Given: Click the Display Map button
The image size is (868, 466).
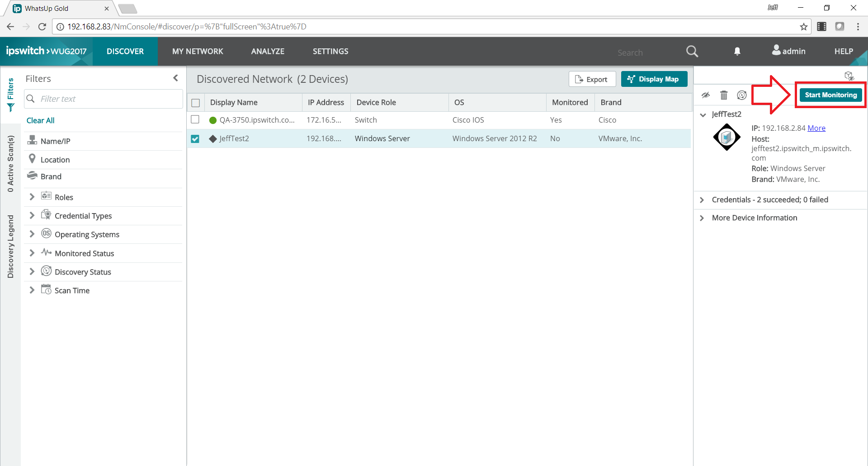Looking at the screenshot, I should [654, 79].
